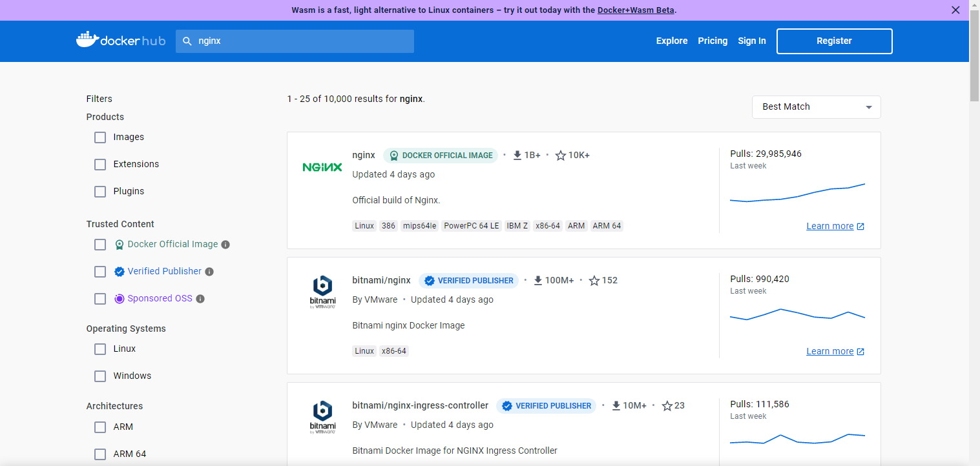Check the Docker Official Image filter
Viewport: 980px width, 466px height.
click(x=100, y=245)
